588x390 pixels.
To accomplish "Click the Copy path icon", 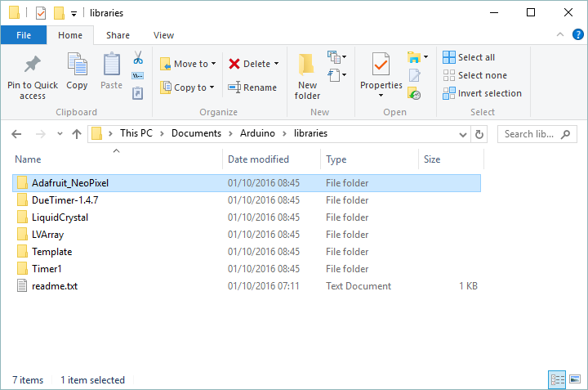I will (x=138, y=76).
